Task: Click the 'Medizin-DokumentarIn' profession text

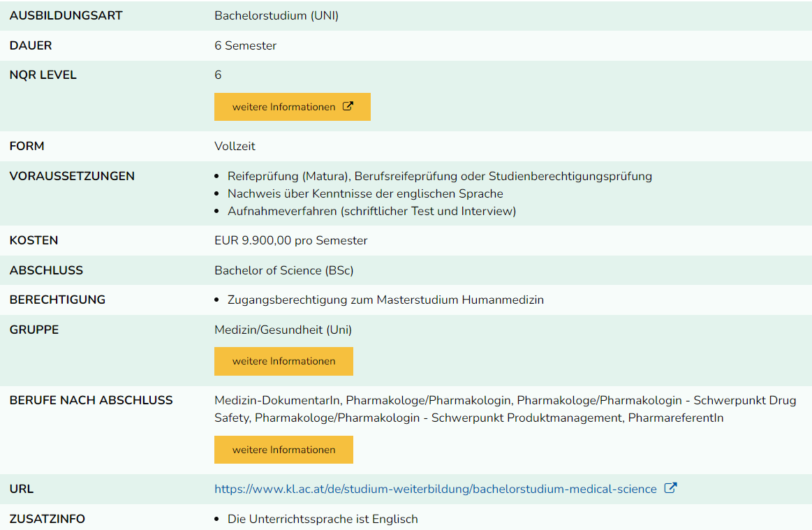Action: click(277, 400)
